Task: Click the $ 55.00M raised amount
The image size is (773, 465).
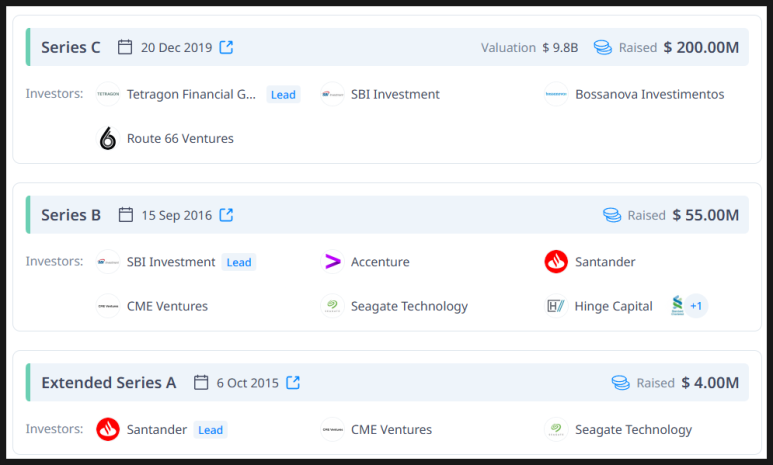Action: [705, 215]
